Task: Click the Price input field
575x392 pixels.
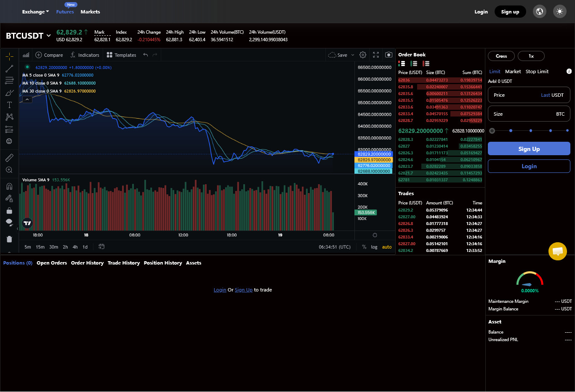Action: coord(529,95)
